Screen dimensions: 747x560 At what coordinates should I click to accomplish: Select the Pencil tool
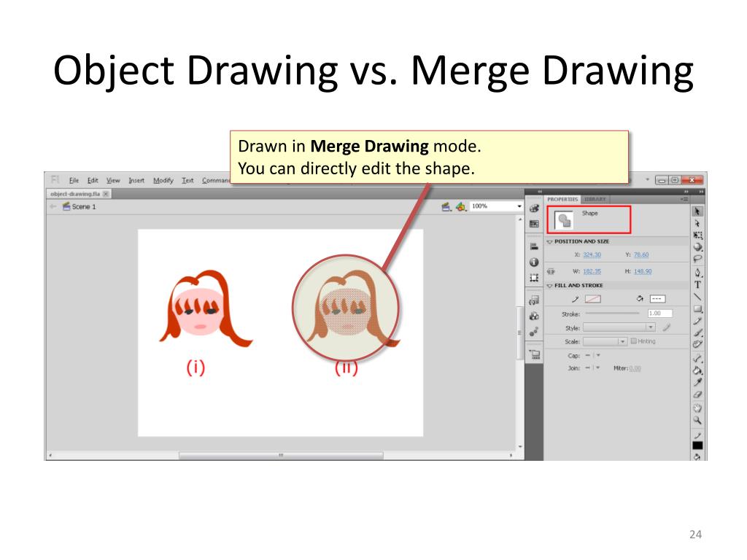(697, 321)
